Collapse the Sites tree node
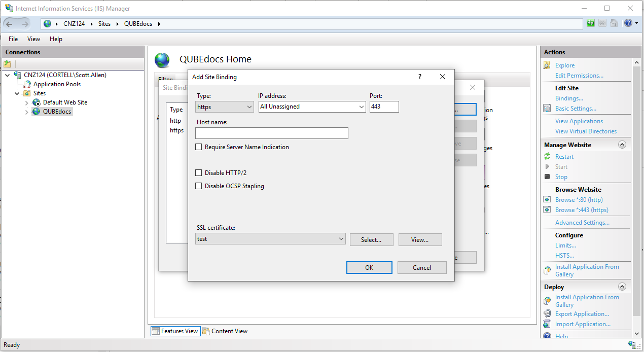 point(17,93)
